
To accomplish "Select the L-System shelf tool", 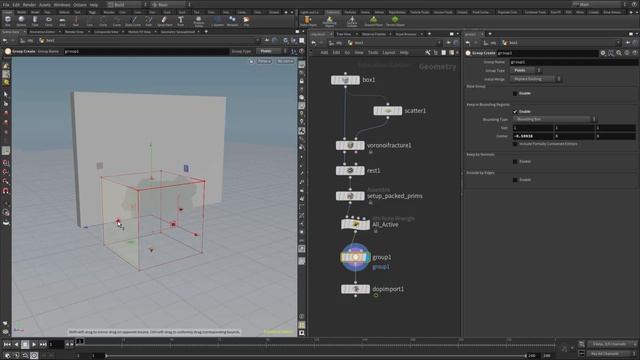I will tap(217, 20).
